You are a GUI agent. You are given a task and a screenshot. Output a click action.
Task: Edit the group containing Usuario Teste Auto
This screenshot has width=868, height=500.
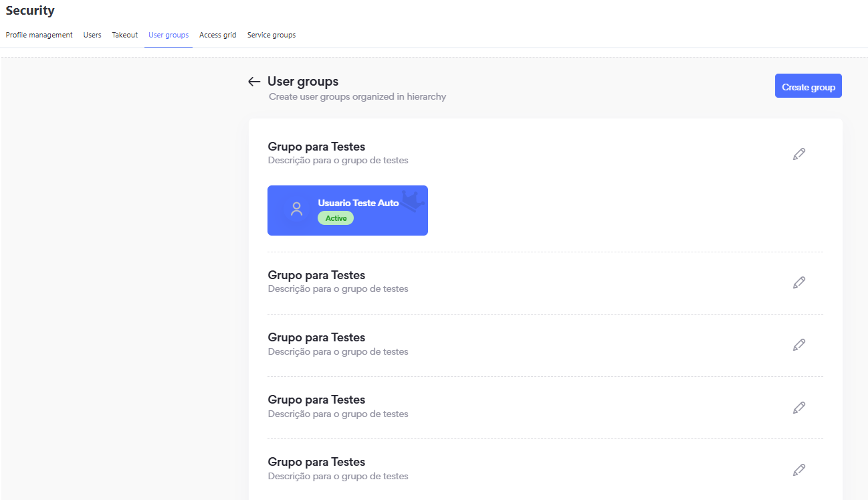(x=798, y=154)
